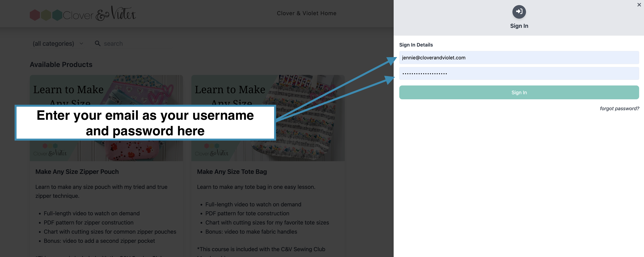Click 'Learn to make any tote bag in one easy lesson'
Viewport: 644px width, 257px height.
[x=256, y=187]
